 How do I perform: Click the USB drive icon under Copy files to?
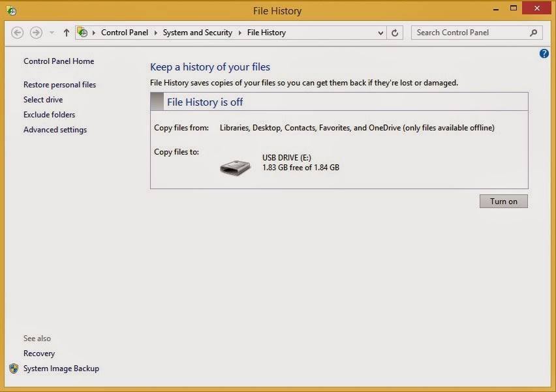235,167
